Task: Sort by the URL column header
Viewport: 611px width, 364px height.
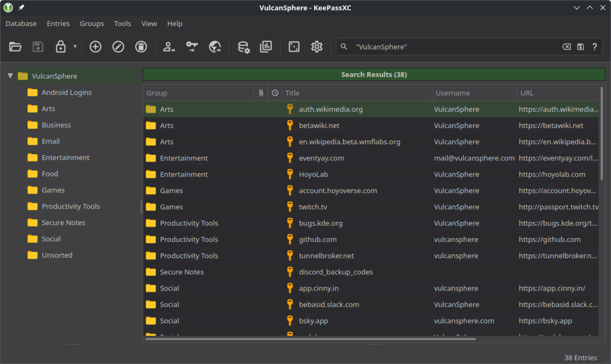Action: tap(557, 93)
